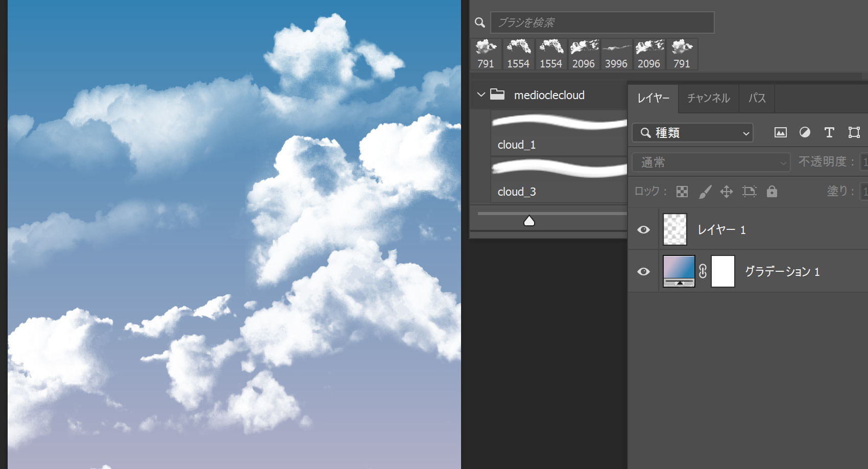
Task: Click the pixel layer filter icon
Action: [x=780, y=133]
